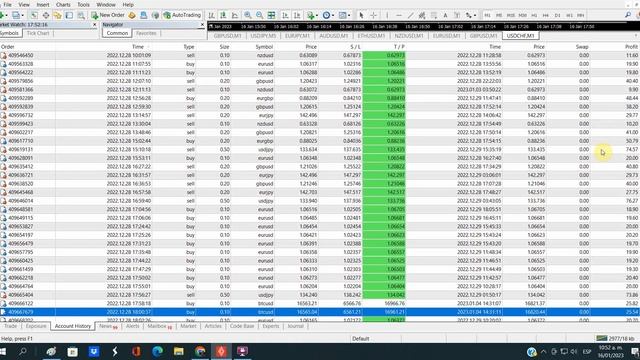
Task: Open the Strategy Tester icon
Action: click(81, 16)
